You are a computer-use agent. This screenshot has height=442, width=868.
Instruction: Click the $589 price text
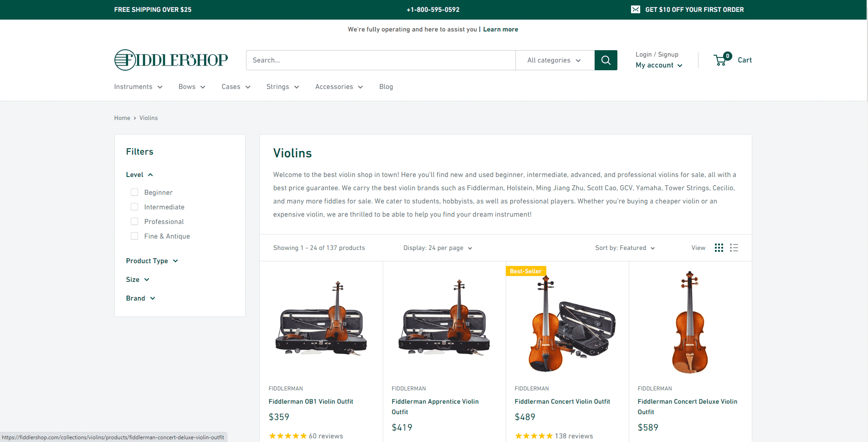pos(648,427)
